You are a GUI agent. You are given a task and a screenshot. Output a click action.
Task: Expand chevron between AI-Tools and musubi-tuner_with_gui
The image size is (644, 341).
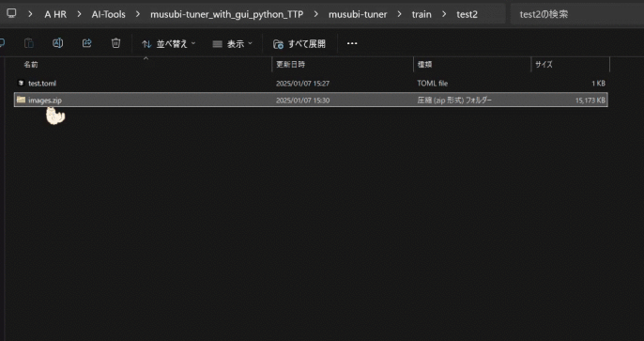[138, 14]
